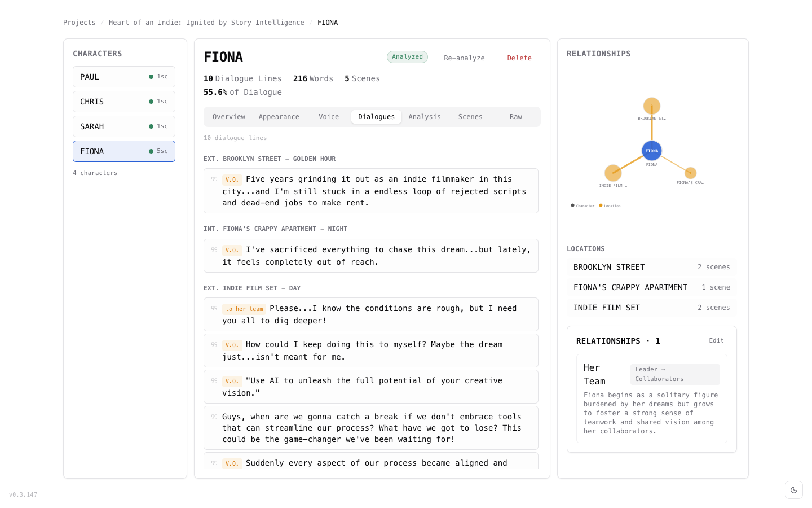Click the V.O. tag on "I've sacrificed everything" line
The height and width of the screenshot is (508, 812).
pyautogui.click(x=232, y=250)
